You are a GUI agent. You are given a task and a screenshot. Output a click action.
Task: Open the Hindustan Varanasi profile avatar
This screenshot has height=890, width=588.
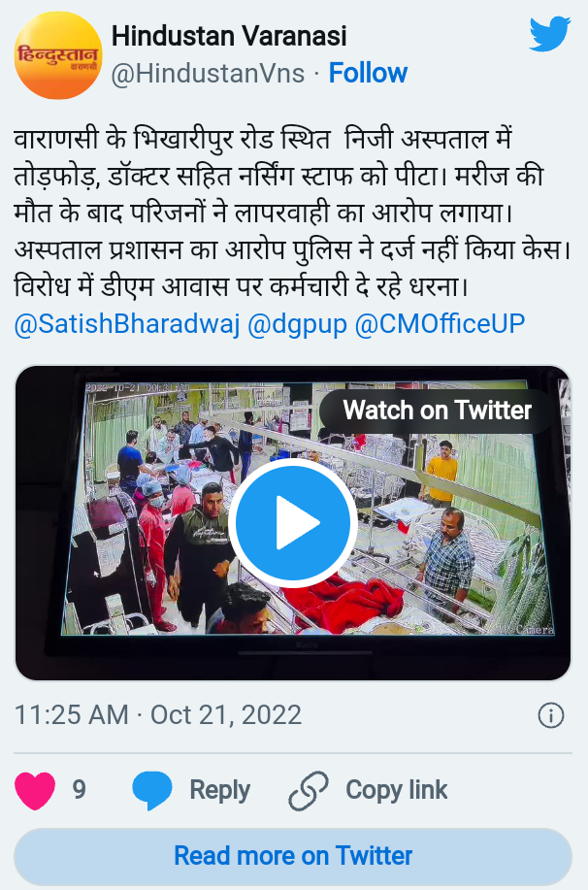(58, 55)
